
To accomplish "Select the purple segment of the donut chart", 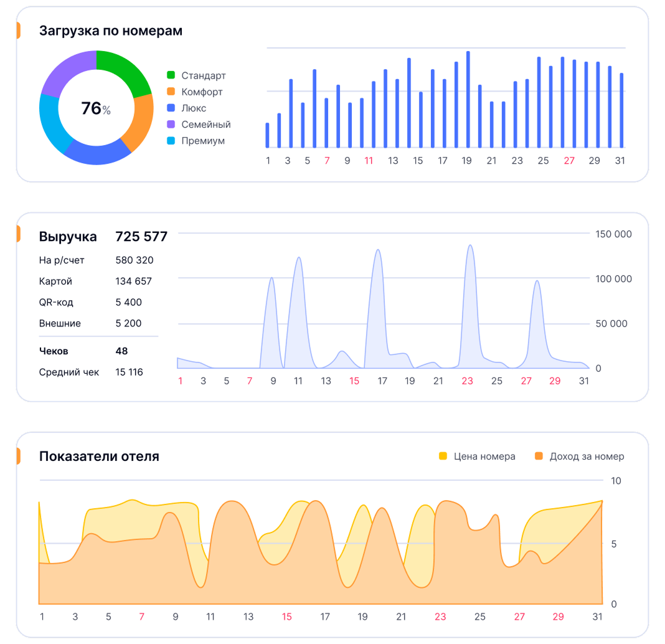I will [67, 72].
